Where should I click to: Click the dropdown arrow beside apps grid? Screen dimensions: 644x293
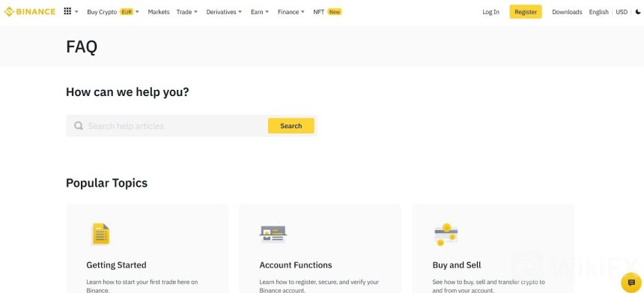pyautogui.click(x=76, y=12)
